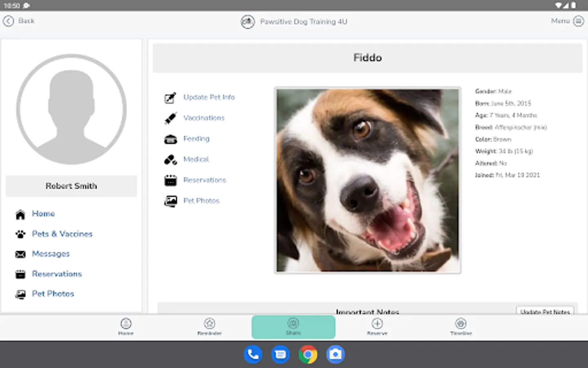Launch Chrome from the dock

[308, 355]
